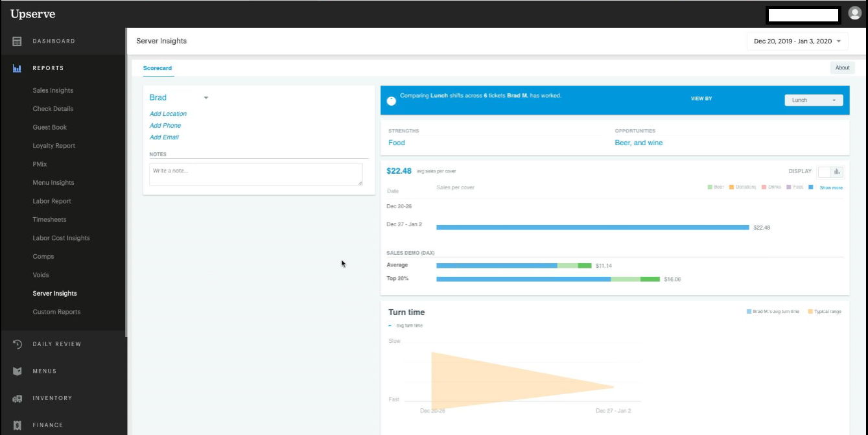Click the About button
Viewport: 868px width, 435px height.
pos(842,68)
